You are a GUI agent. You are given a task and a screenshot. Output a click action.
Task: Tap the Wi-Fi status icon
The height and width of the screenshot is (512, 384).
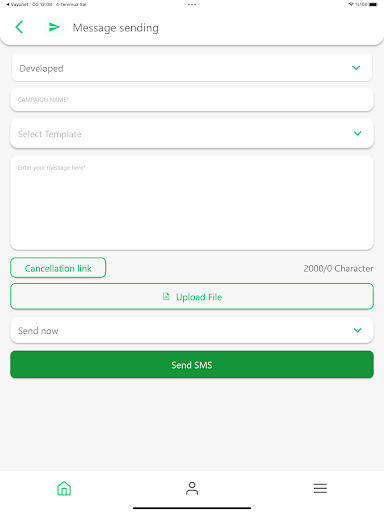click(351, 4)
